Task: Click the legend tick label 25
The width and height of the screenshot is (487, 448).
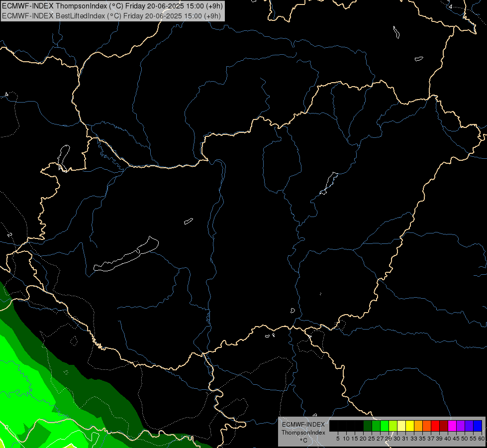Action: 372,439
